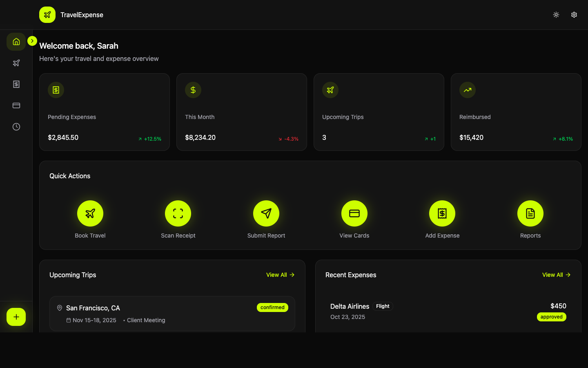Open Cards item in sidebar
Screen dimensions: 588x368
16,105
